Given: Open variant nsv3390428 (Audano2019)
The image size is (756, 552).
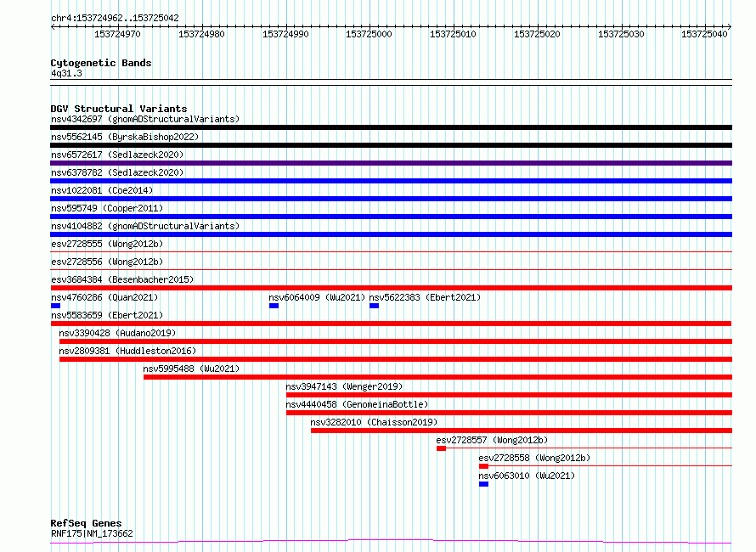Looking at the screenshot, I should click(117, 333).
